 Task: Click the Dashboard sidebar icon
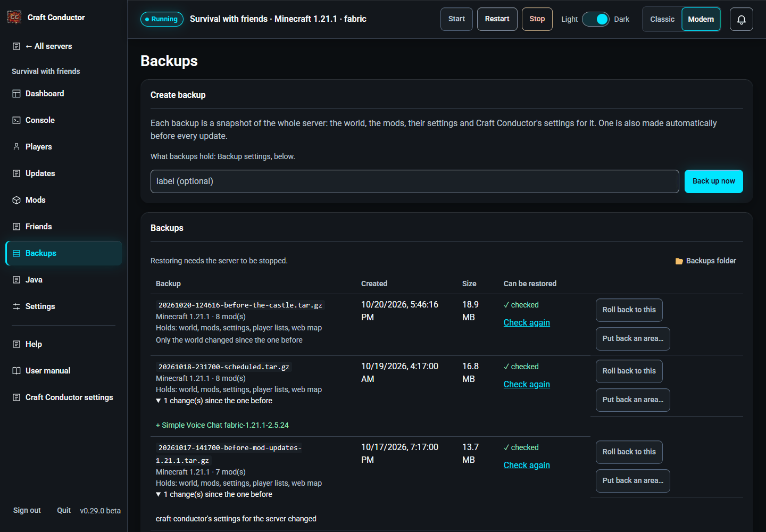pyautogui.click(x=16, y=94)
